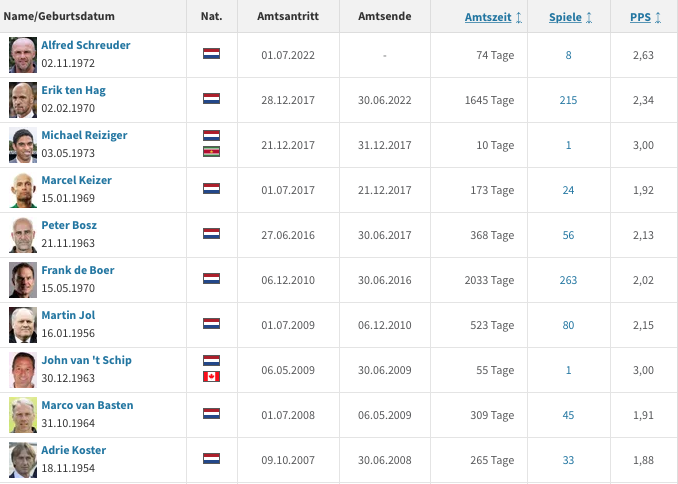Open the 215 games link for ten Hag
This screenshot has width=678, height=484.
pos(568,100)
